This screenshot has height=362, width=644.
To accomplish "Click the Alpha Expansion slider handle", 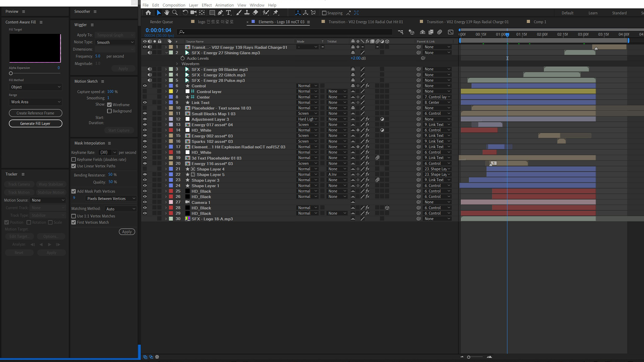I will pyautogui.click(x=11, y=73).
